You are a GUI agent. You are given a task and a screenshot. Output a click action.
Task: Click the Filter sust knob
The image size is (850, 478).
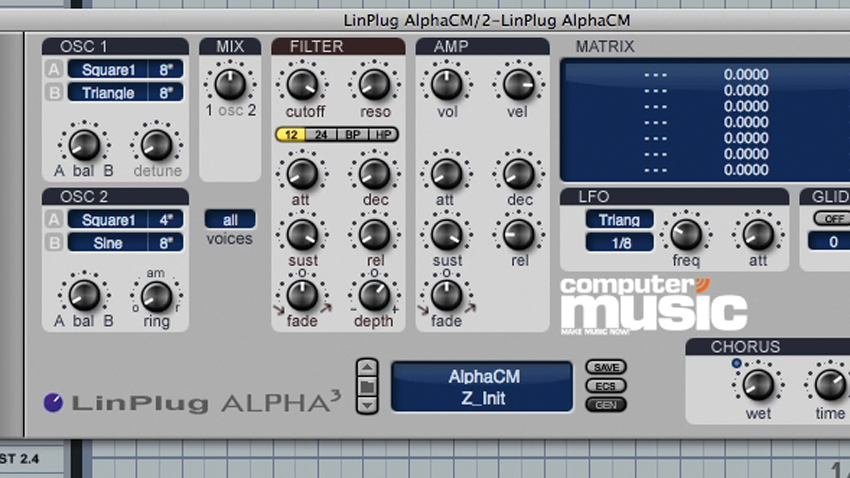pyautogui.click(x=302, y=235)
